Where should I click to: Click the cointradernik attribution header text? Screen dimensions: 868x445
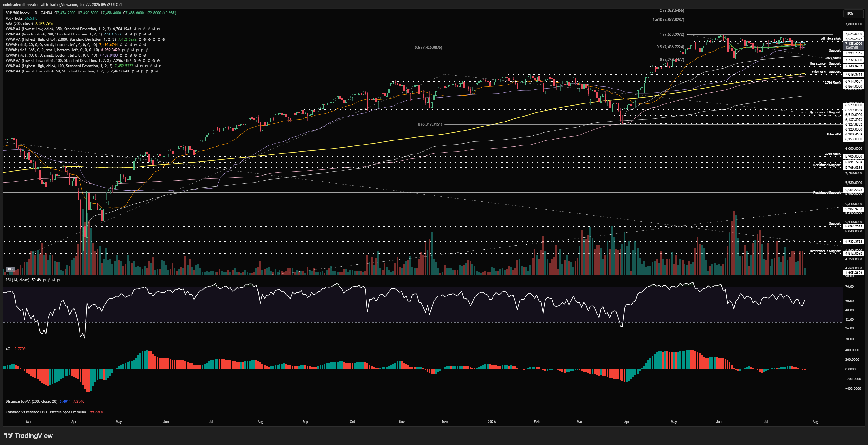(62, 4)
